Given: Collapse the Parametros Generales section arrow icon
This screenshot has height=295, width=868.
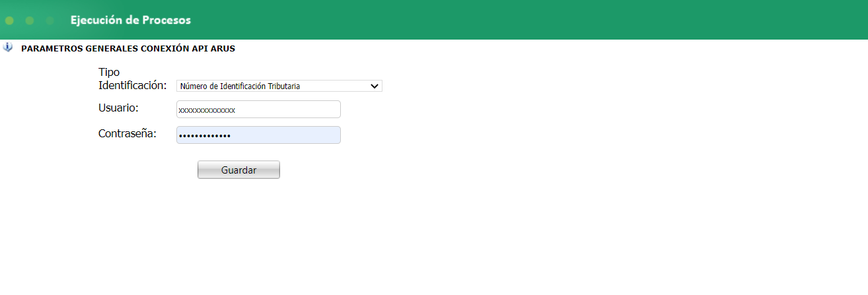Looking at the screenshot, I should click(8, 48).
